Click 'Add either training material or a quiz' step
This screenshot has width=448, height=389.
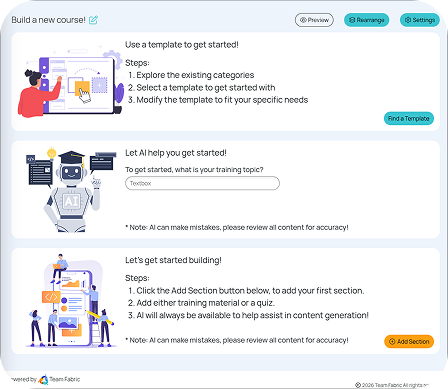tap(206, 303)
